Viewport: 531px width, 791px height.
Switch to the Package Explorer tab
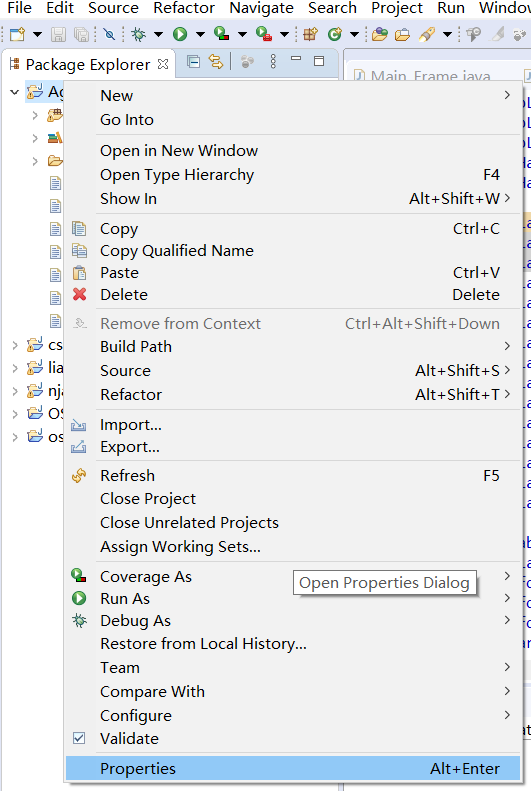(x=88, y=65)
